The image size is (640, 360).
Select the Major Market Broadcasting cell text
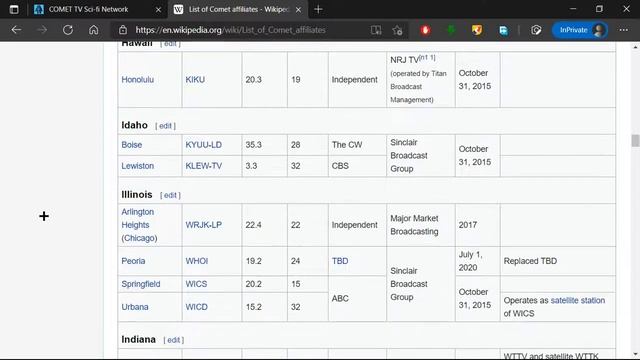point(414,225)
